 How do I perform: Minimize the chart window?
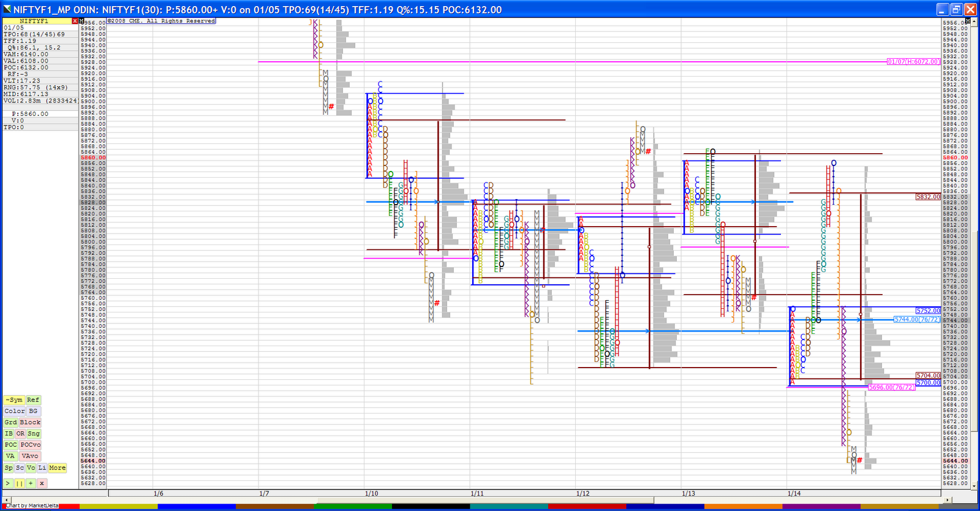(943, 9)
